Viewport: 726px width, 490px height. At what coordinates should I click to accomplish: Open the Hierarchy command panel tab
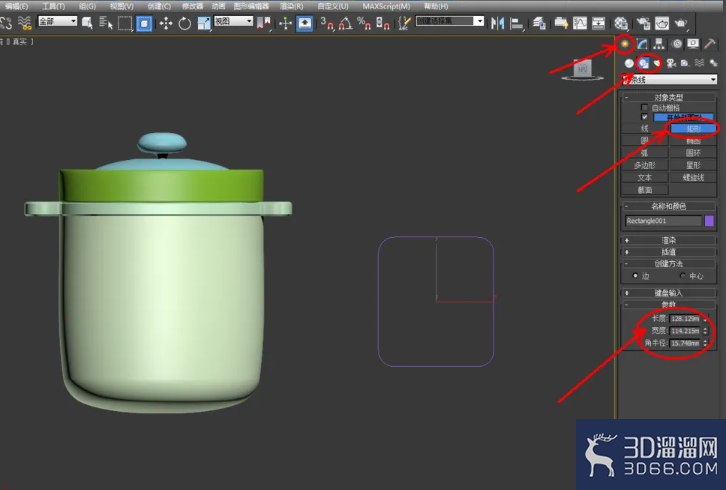coord(658,44)
